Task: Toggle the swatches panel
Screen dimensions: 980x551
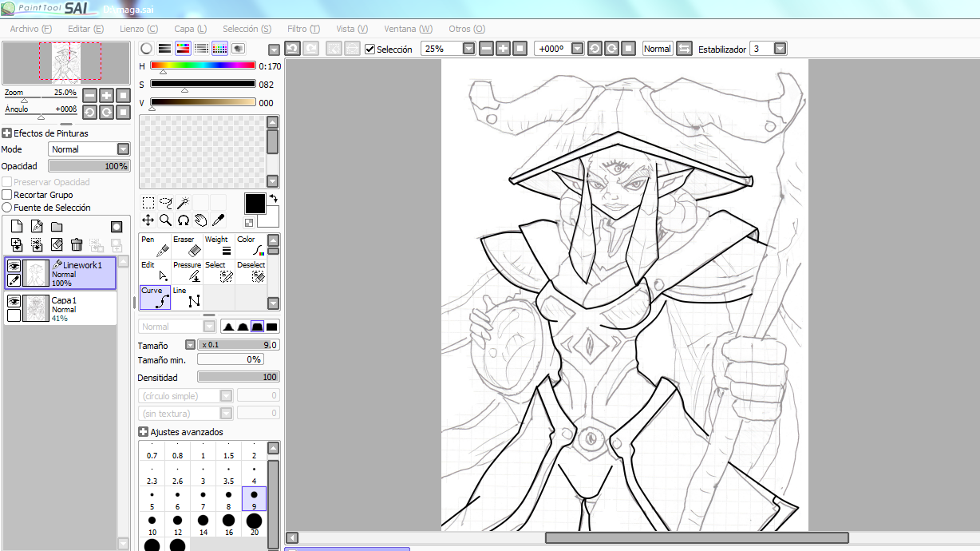Action: coord(219,49)
